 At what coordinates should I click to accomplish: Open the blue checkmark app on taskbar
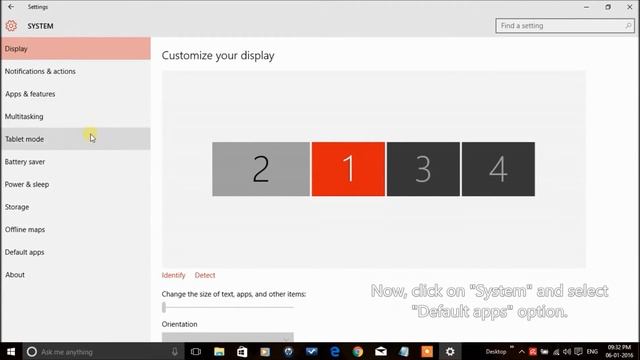tap(311, 351)
